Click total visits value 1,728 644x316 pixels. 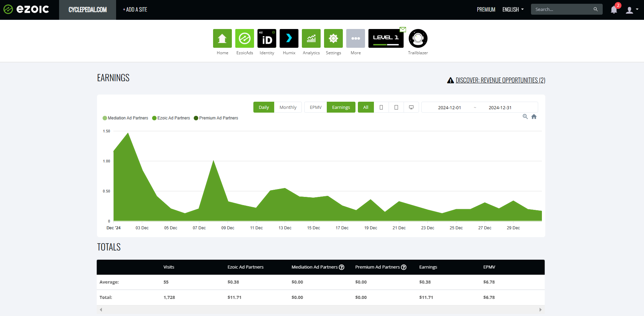coord(169,298)
